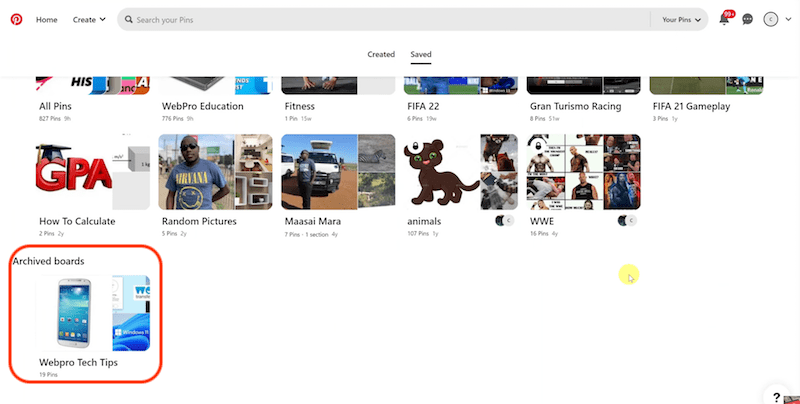Open the Maasai Mara board thumbnail
The width and height of the screenshot is (800, 404).
[338, 172]
